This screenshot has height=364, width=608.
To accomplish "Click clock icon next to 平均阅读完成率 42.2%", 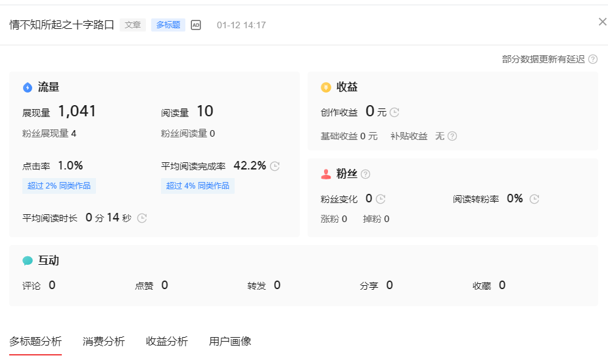I will click(275, 166).
